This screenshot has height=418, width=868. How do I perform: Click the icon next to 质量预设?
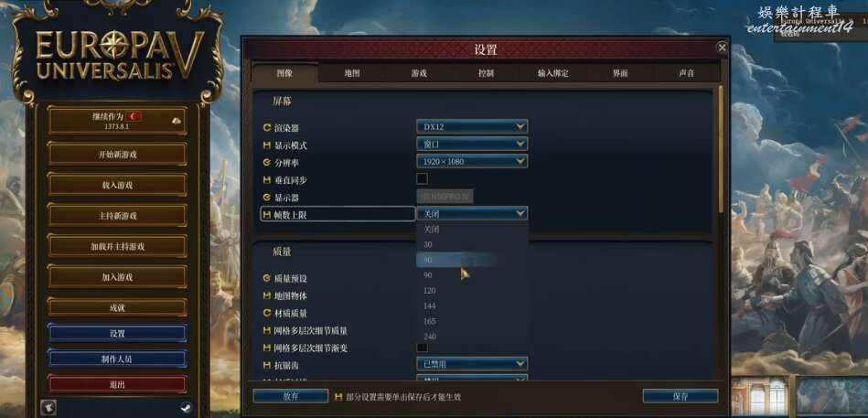(x=267, y=278)
